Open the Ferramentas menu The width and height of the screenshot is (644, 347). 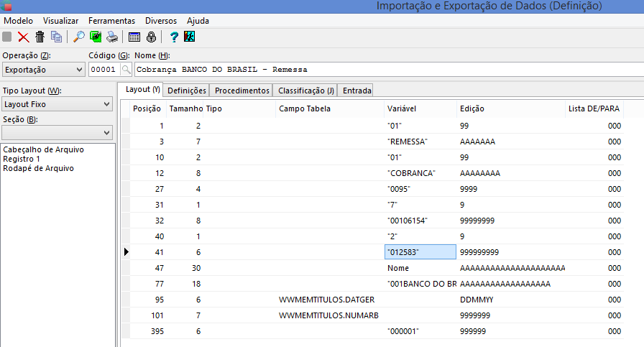[111, 21]
